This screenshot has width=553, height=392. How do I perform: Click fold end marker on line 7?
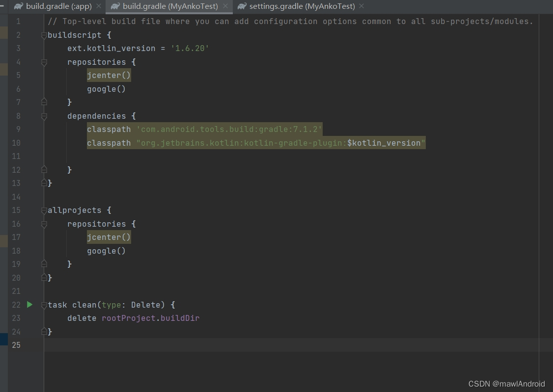tap(44, 102)
